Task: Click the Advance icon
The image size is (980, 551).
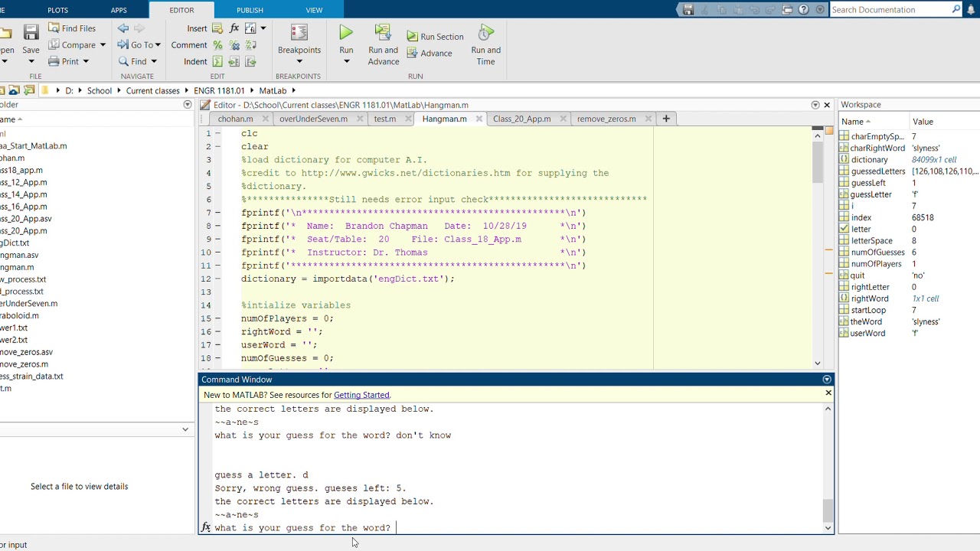Action: (x=413, y=53)
